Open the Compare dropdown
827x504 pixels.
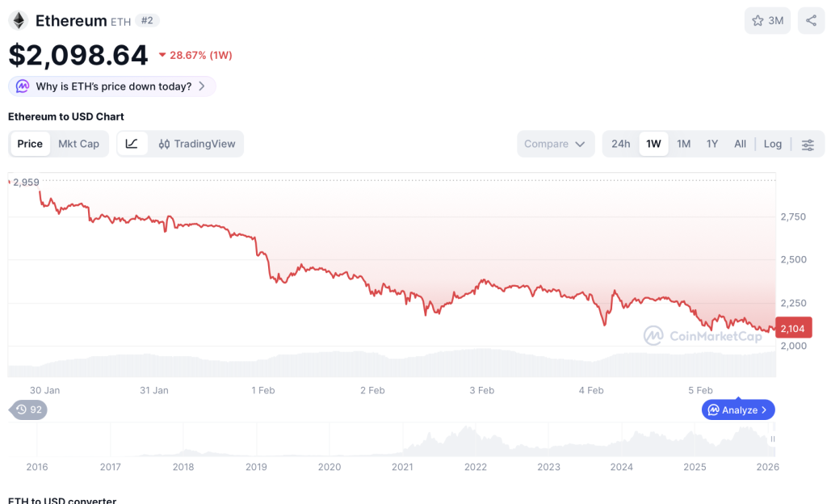click(x=556, y=143)
